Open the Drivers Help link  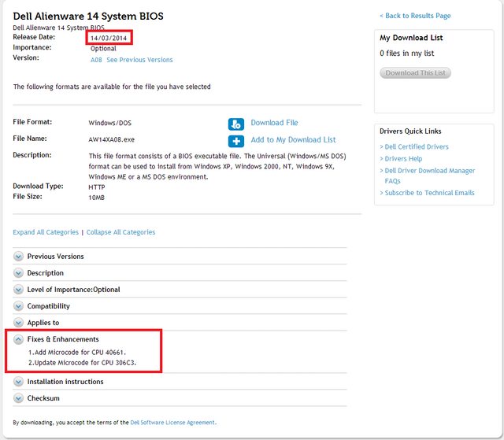(x=403, y=159)
